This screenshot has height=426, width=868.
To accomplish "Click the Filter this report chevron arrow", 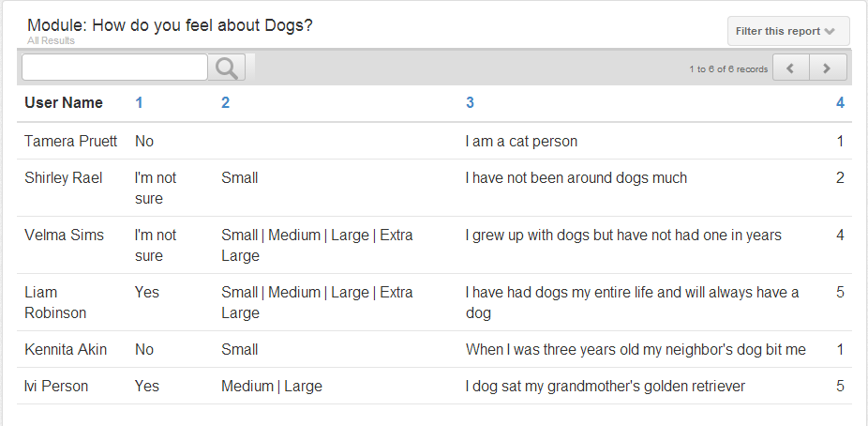I will 829,32.
